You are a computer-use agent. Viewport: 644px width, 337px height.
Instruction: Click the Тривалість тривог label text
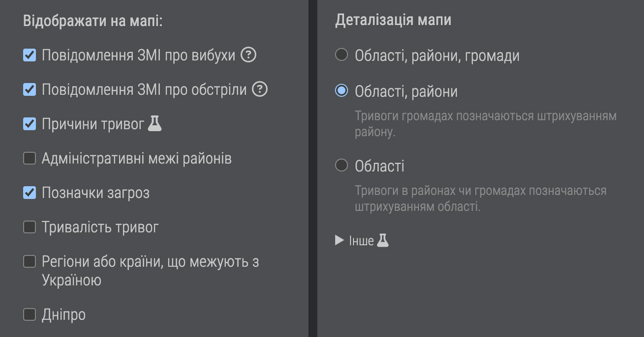coord(100,227)
